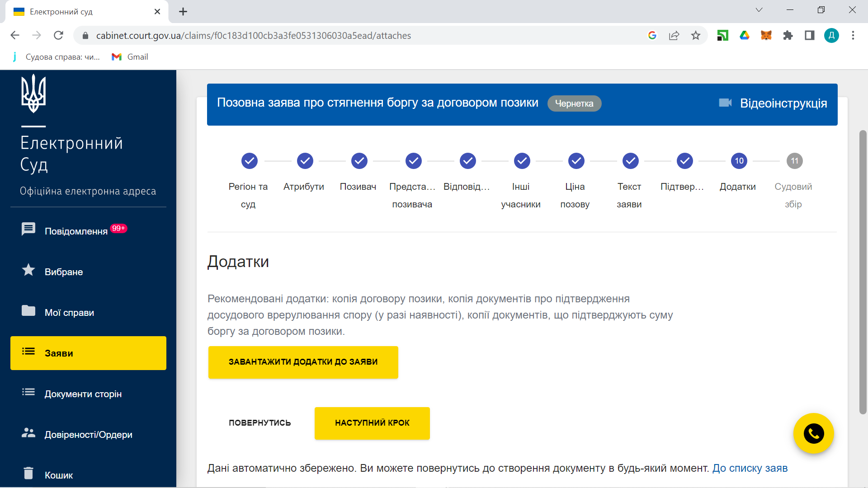This screenshot has height=488, width=868.
Task: Jump to the Ціна позову step checkmark
Action: [576, 161]
